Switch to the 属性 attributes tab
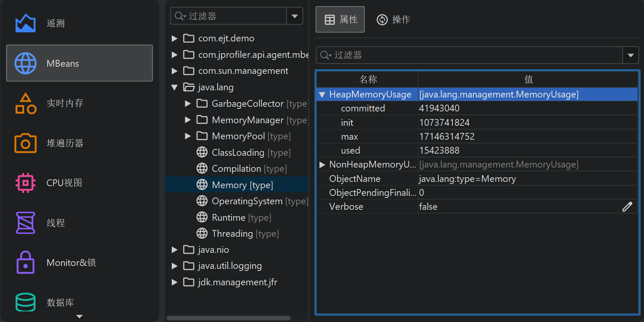The image size is (644, 322). pos(340,20)
